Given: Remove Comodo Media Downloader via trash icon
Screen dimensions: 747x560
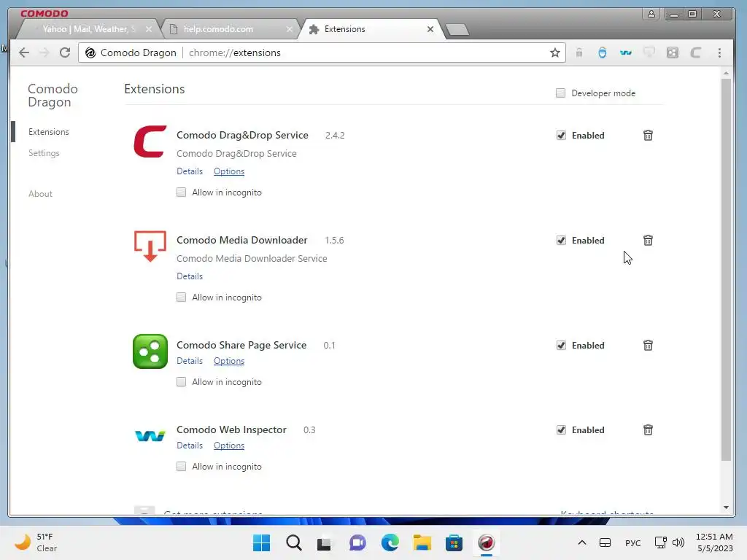Looking at the screenshot, I should [648, 240].
